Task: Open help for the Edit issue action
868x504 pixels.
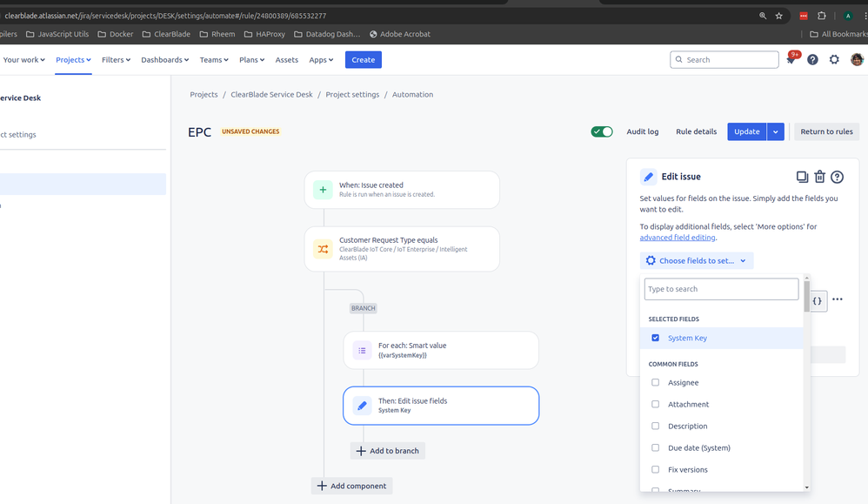Action: pyautogui.click(x=837, y=177)
